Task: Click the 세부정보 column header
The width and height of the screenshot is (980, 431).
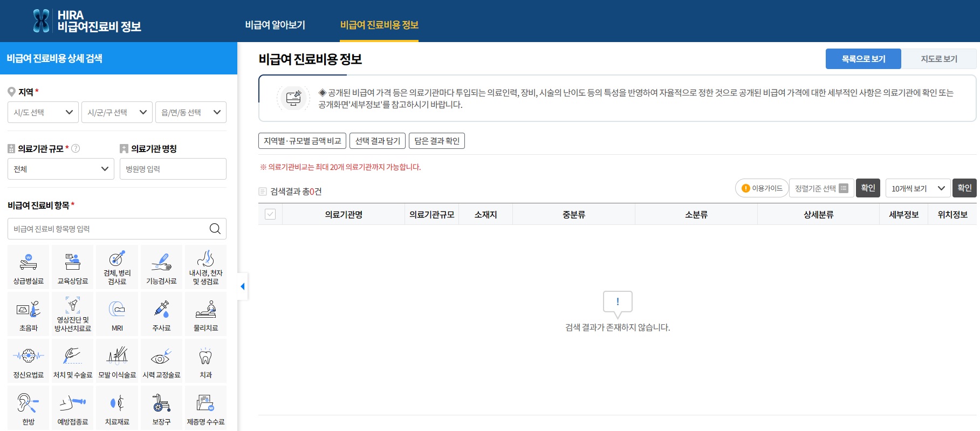Action: click(x=904, y=214)
